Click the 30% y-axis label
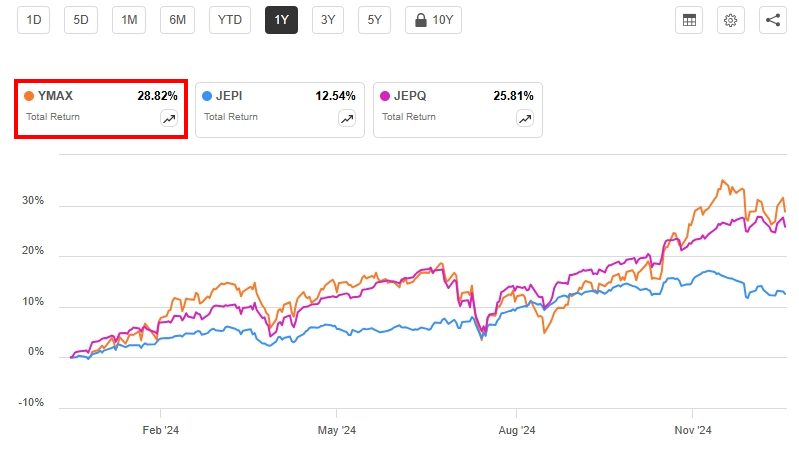The height and width of the screenshot is (451, 799). pos(33,200)
